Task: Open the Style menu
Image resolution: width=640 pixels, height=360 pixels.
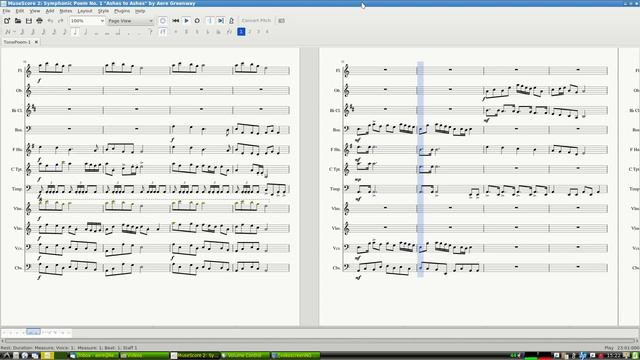Action: pyautogui.click(x=103, y=11)
